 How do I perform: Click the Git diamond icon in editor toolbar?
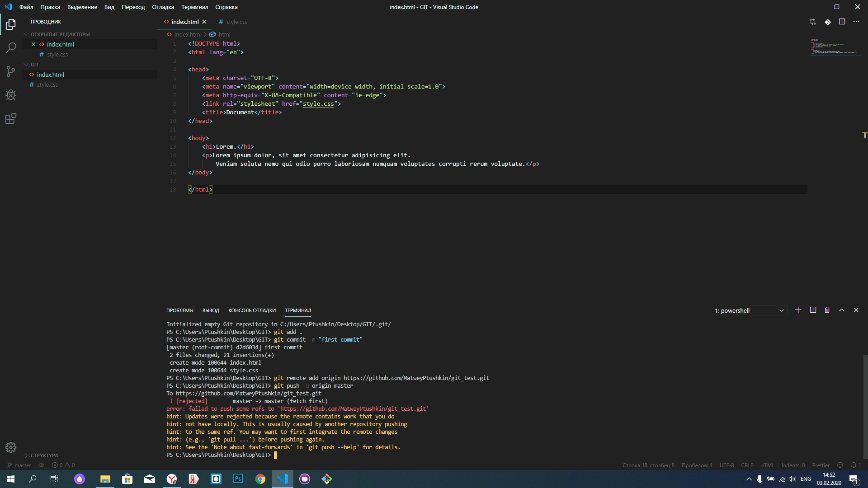coord(827,22)
